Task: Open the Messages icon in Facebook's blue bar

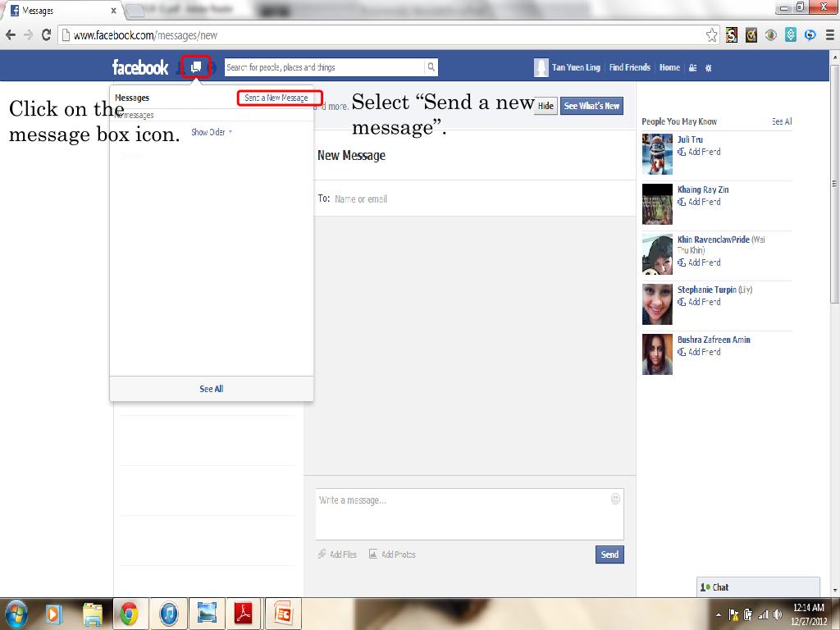Action: coord(196,67)
